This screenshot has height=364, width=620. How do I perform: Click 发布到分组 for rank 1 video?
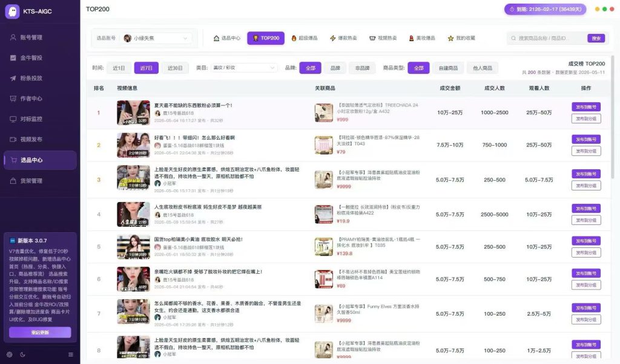586,119
